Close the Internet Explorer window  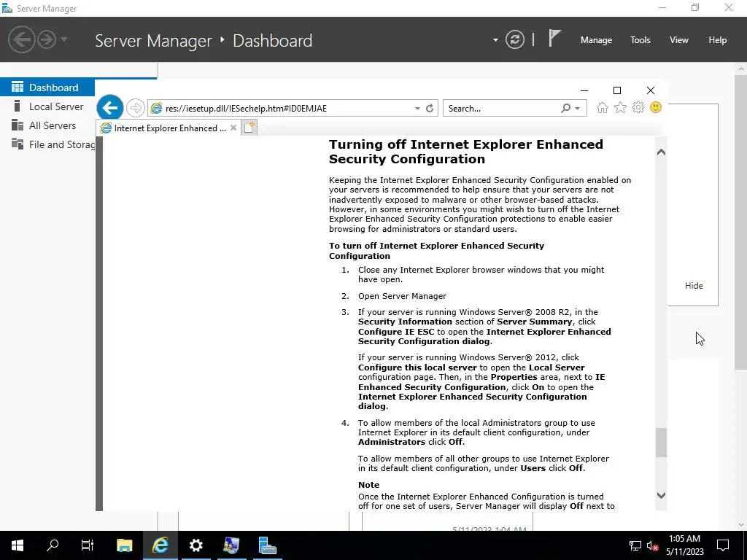pos(650,90)
